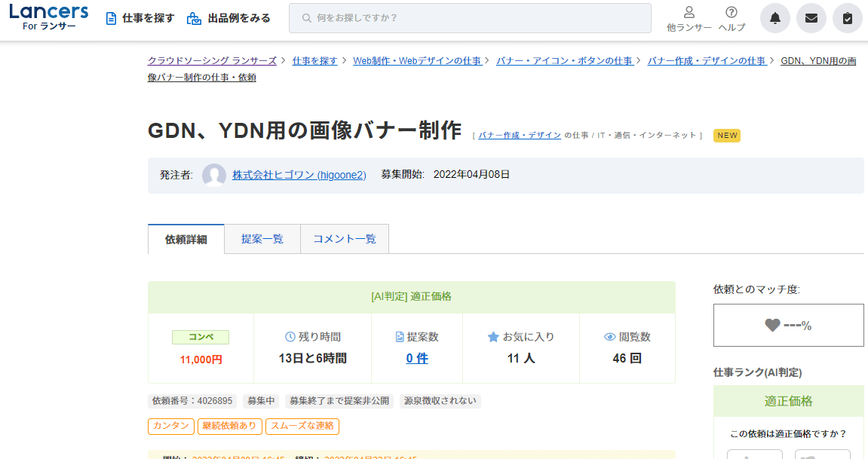The width and height of the screenshot is (868, 459).
Task: Select the 依頼詳細 tab
Action: (x=186, y=240)
